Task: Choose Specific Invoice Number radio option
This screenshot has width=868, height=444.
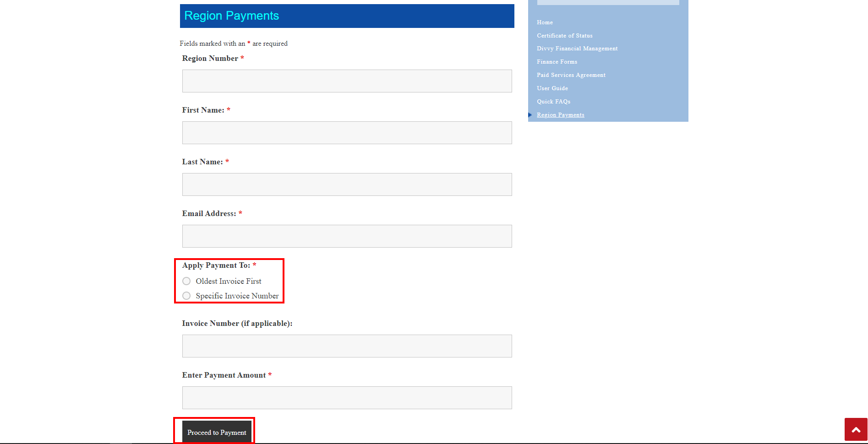Action: (x=186, y=296)
